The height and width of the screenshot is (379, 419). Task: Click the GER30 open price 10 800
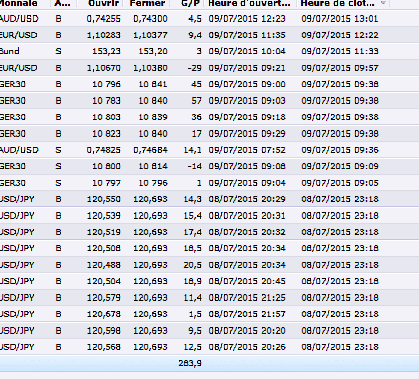106,166
